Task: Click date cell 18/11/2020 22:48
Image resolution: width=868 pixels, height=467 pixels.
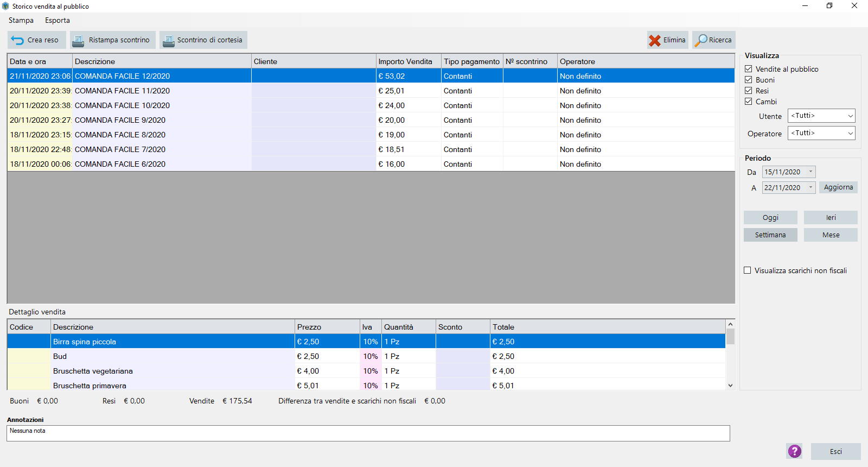Action: 40,149
